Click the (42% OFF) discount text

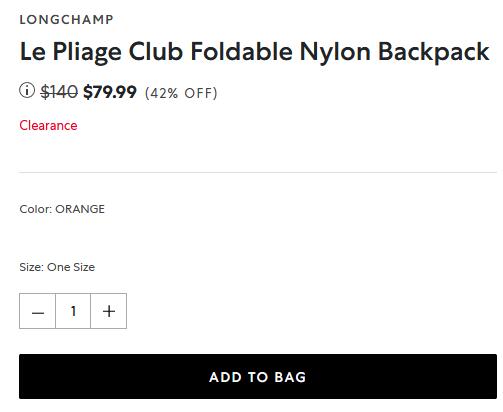(181, 93)
